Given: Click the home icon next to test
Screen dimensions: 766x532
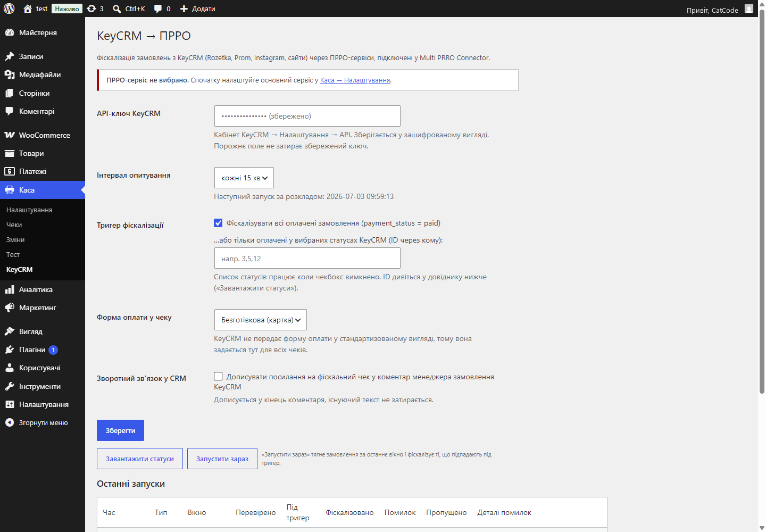Looking at the screenshot, I should point(28,9).
